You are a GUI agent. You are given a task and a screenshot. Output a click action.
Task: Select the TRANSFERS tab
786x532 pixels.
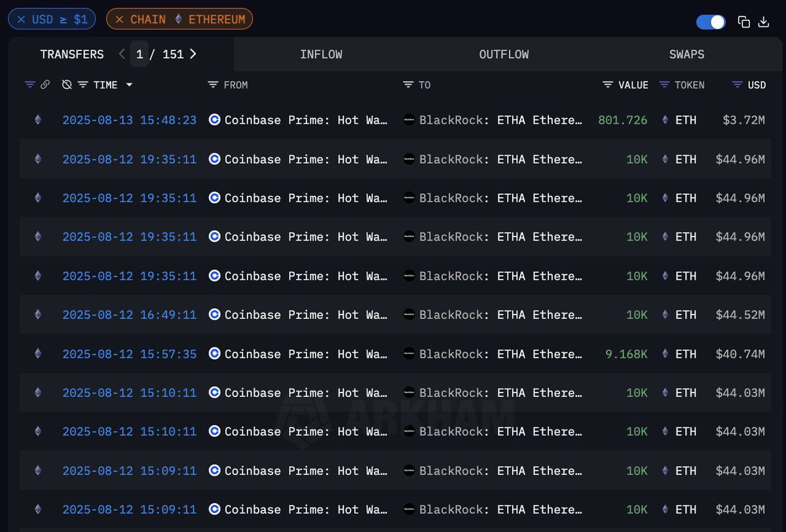pyautogui.click(x=72, y=54)
